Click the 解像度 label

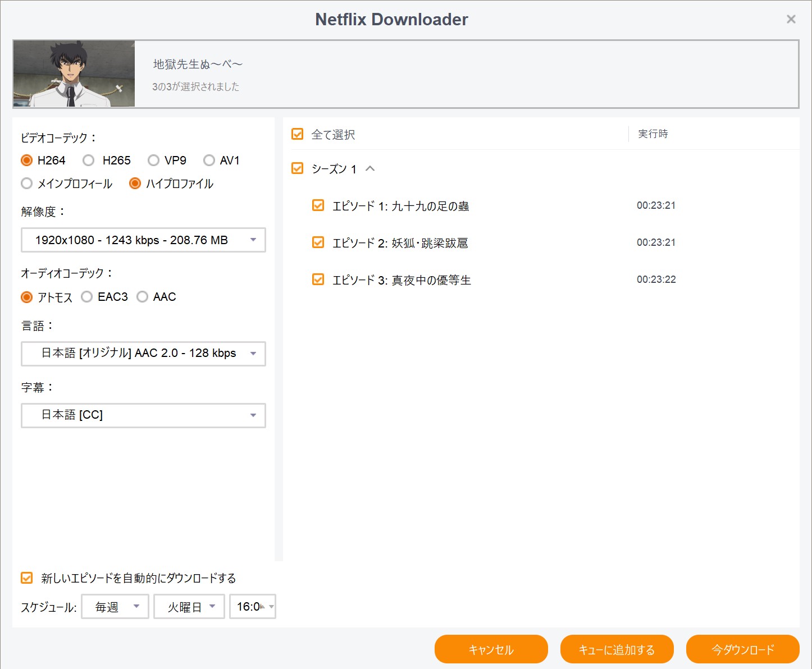(44, 212)
